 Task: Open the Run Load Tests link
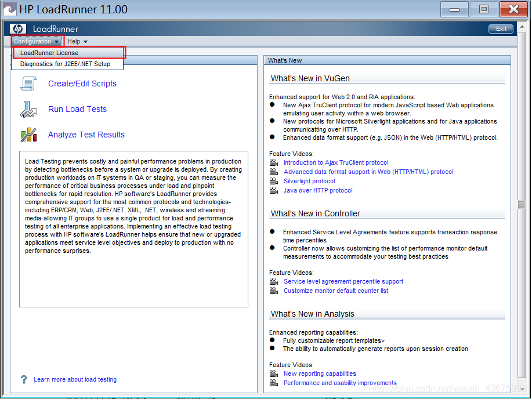tap(77, 109)
